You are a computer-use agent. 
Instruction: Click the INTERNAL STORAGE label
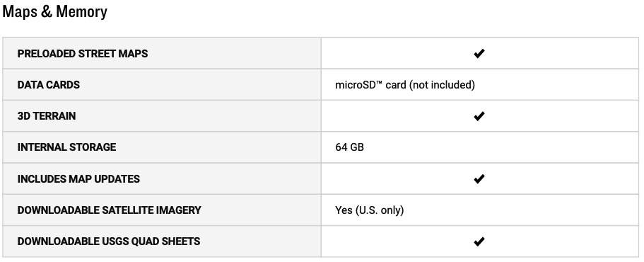tap(66, 147)
